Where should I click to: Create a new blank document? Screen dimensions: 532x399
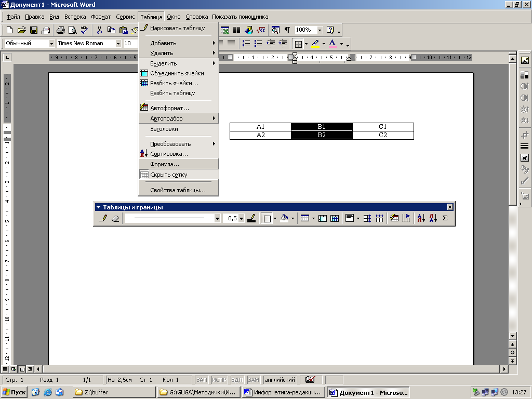(9, 30)
